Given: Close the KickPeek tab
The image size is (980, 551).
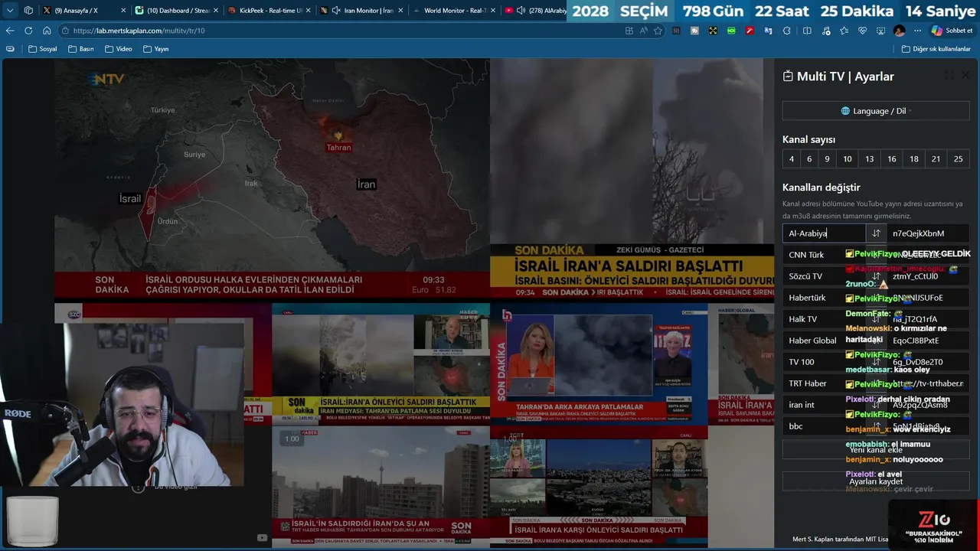Looking at the screenshot, I should pos(309,11).
